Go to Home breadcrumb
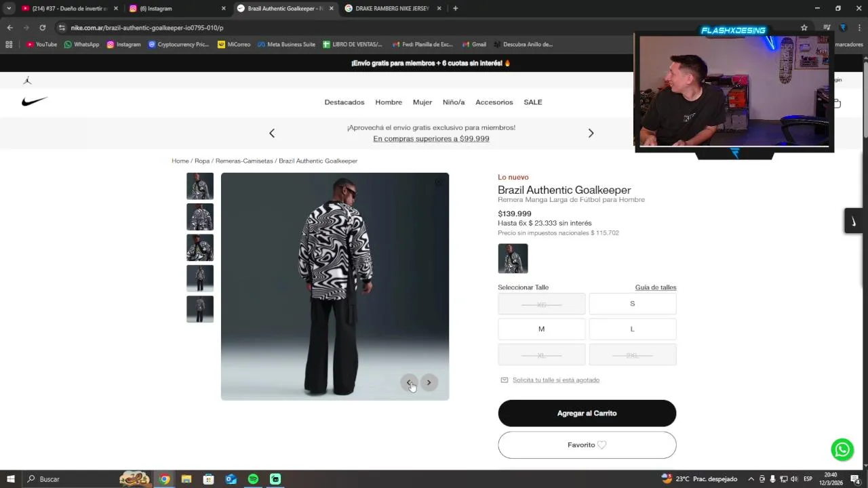868x488 pixels. 180,161
